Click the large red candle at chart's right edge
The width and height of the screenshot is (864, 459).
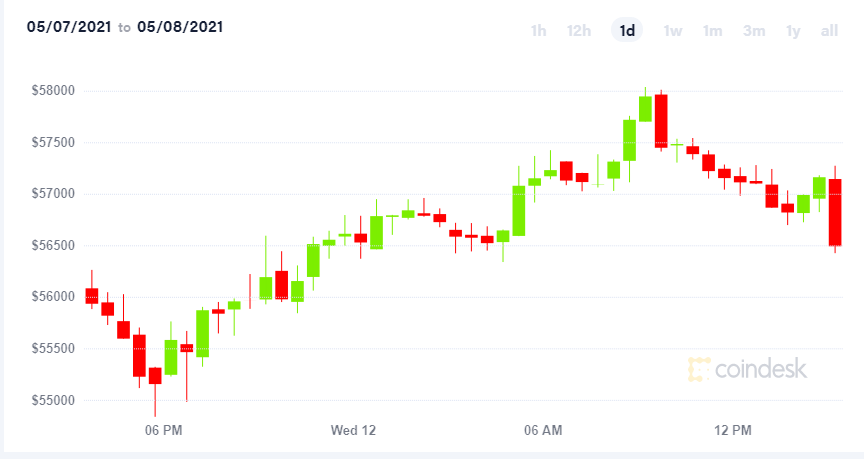(835, 212)
